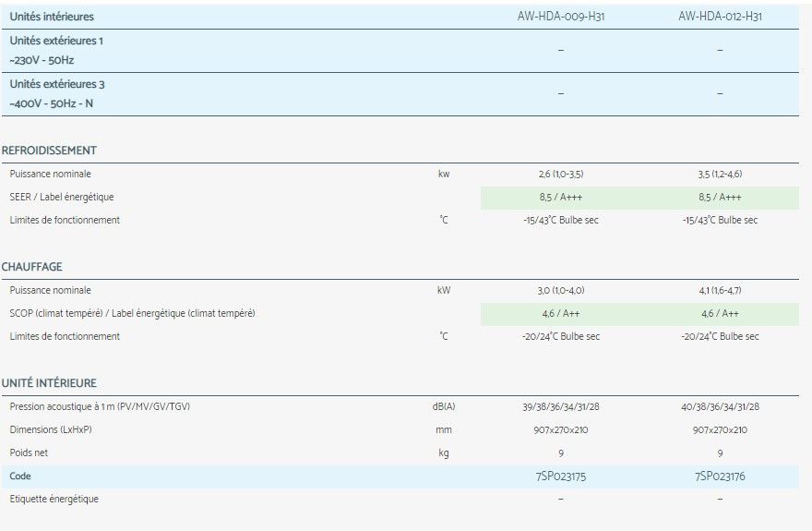
Task: Click the AW-HDA-012-H31 column header
Action: (720, 17)
